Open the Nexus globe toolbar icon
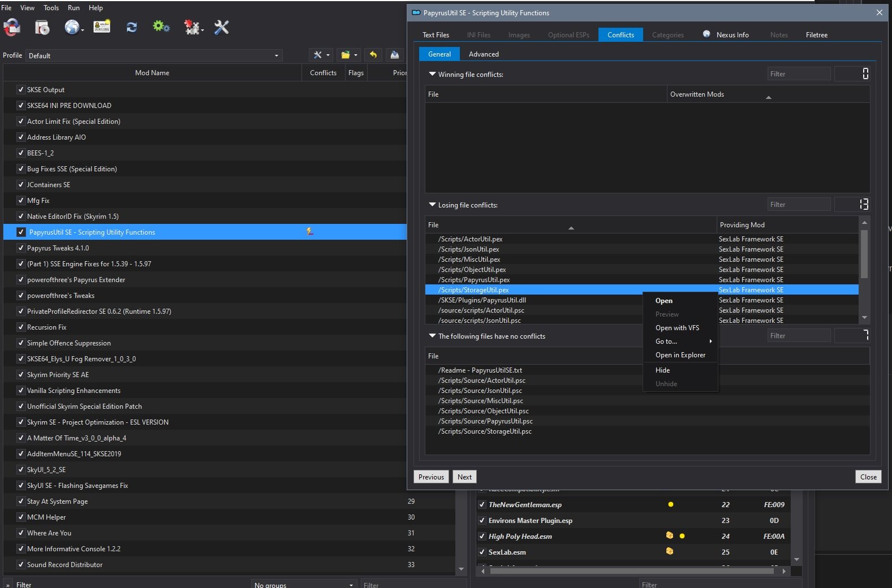Image resolution: width=892 pixels, height=588 pixels. pos(72,27)
